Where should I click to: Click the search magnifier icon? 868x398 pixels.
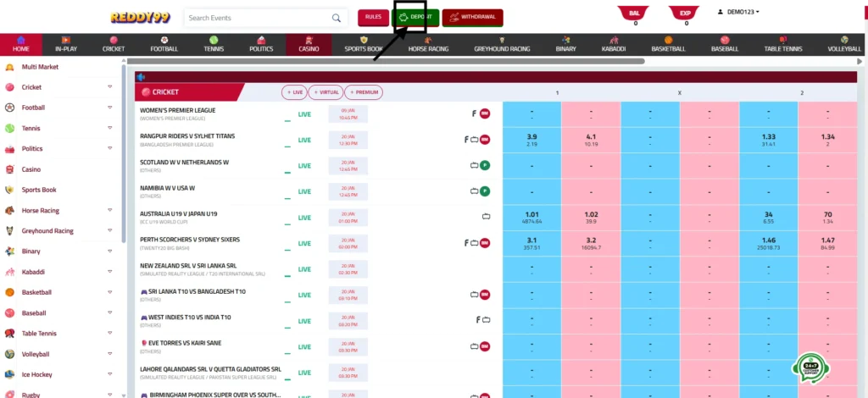click(337, 18)
